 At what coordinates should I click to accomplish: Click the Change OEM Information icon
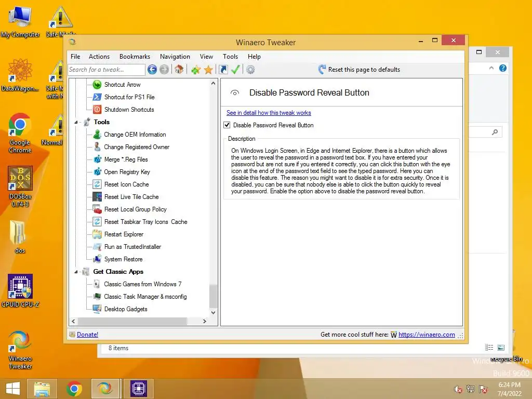pos(97,135)
